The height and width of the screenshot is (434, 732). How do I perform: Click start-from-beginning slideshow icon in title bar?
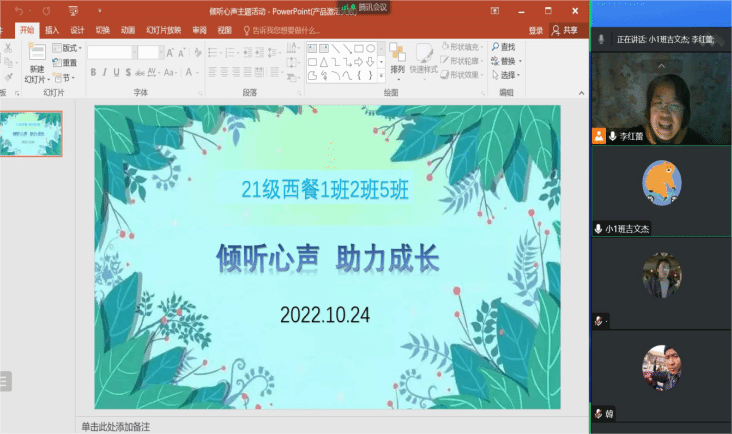73,11
